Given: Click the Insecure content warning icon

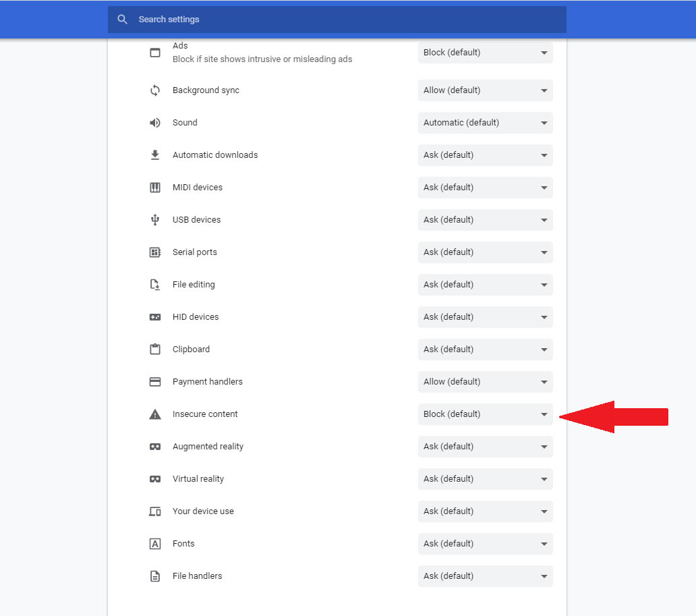Looking at the screenshot, I should coord(155,414).
